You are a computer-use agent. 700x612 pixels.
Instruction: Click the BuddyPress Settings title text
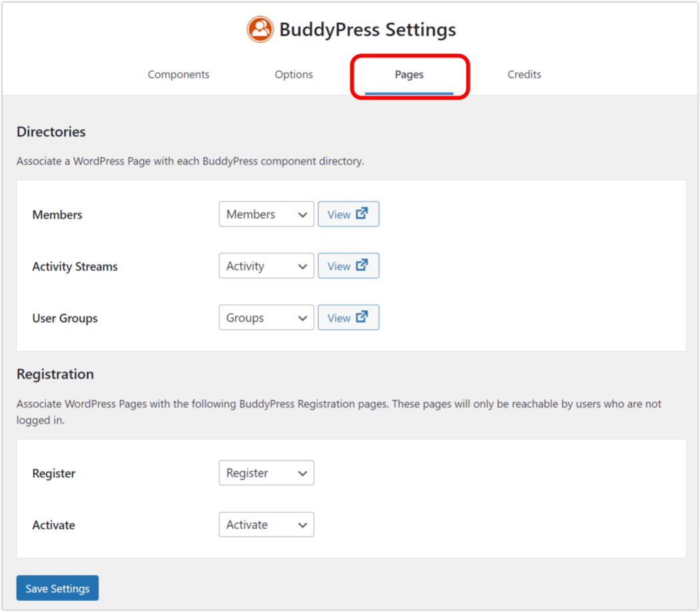[x=367, y=29]
